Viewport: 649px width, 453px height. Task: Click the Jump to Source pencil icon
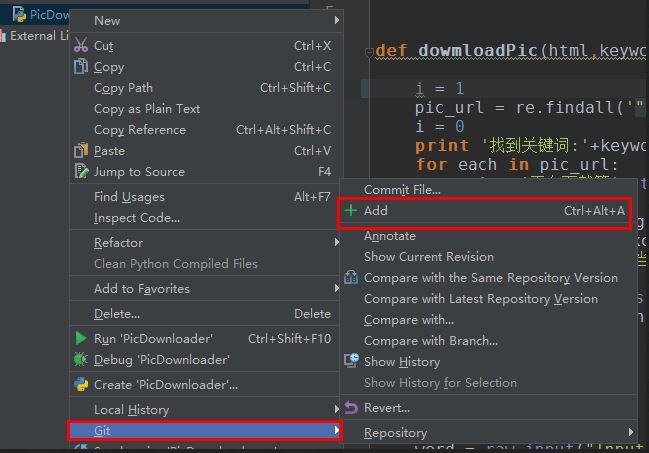[81, 171]
